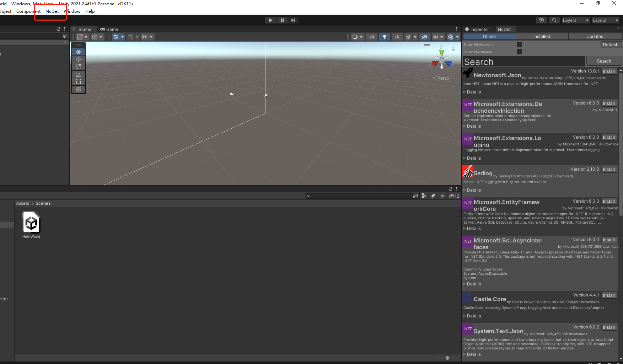
Task: Open the Layers dropdown
Action: [x=575, y=20]
